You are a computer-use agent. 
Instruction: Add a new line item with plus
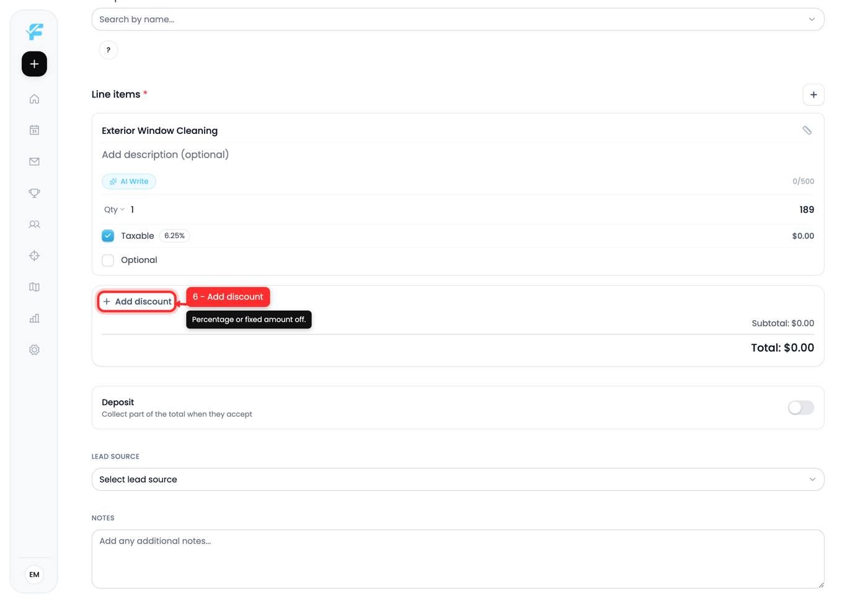point(813,95)
